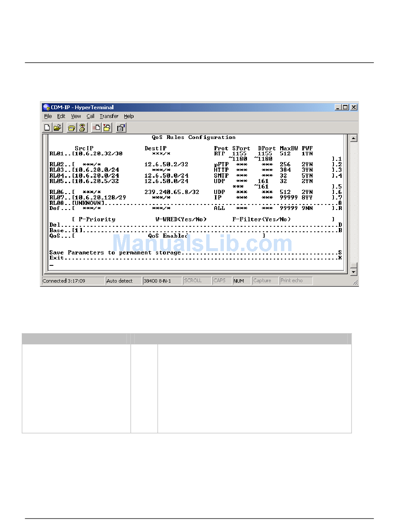Open the Transfer menu
This screenshot has height=532, width=399.
(x=109, y=116)
